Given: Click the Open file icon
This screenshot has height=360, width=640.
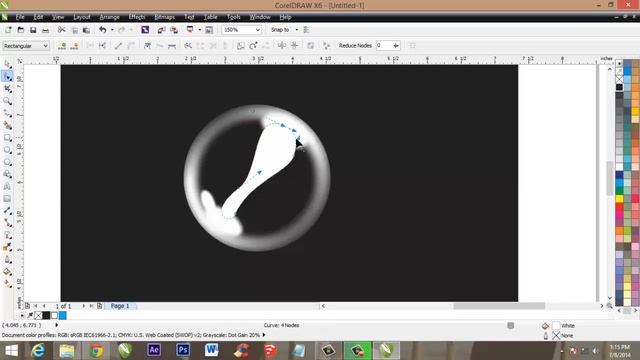Looking at the screenshot, I should pos(21,30).
